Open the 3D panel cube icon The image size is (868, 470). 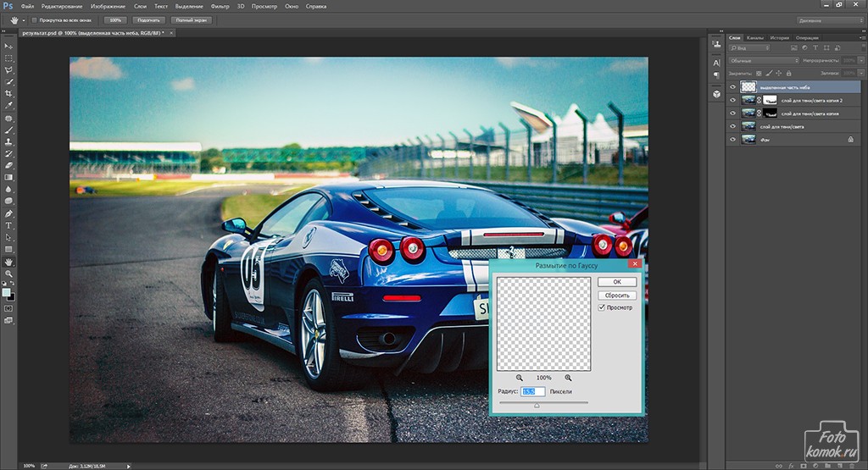716,92
